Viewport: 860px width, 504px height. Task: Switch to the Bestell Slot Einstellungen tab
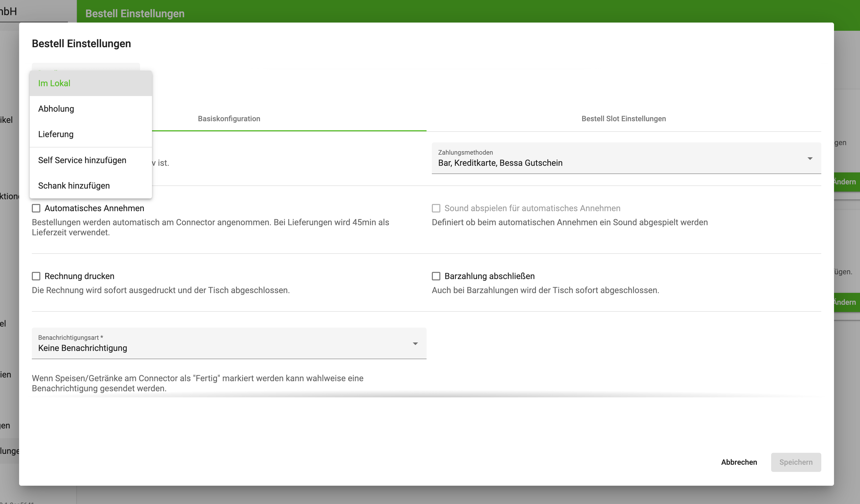[x=624, y=119]
